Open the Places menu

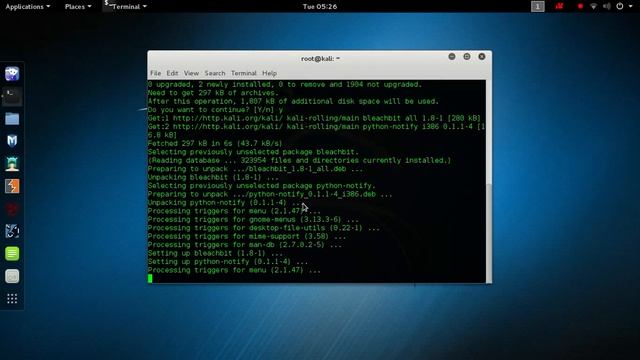[78, 7]
